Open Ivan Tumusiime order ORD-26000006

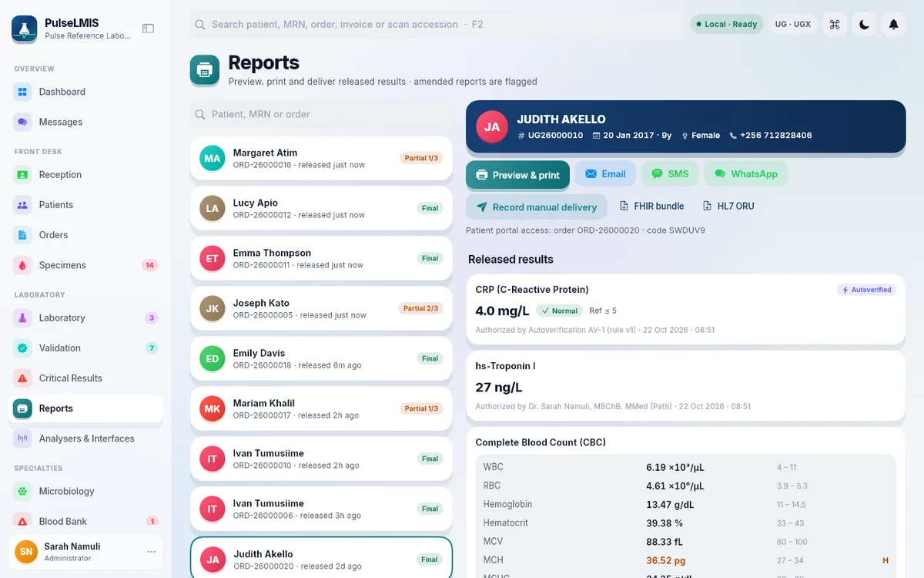[x=321, y=509]
